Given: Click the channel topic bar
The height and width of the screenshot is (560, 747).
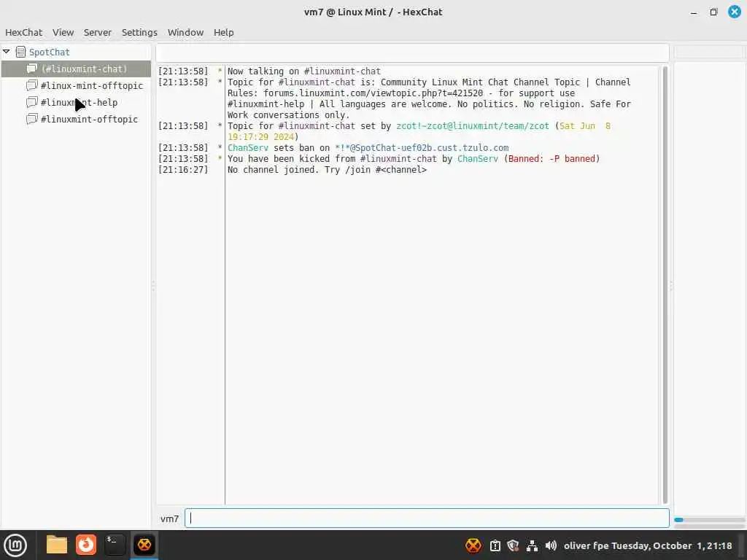Looking at the screenshot, I should [x=412, y=52].
